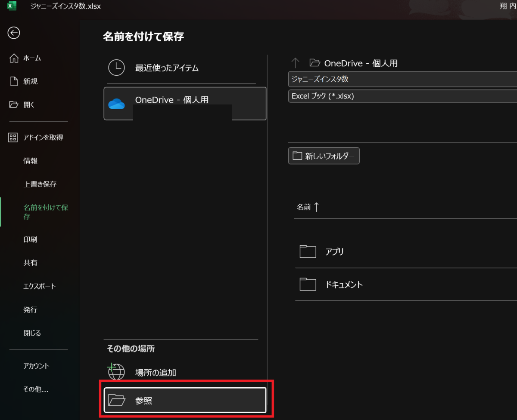Open the Excel ブック (*.xlsx) file type dropdown
The width and height of the screenshot is (517, 420).
[x=401, y=96]
